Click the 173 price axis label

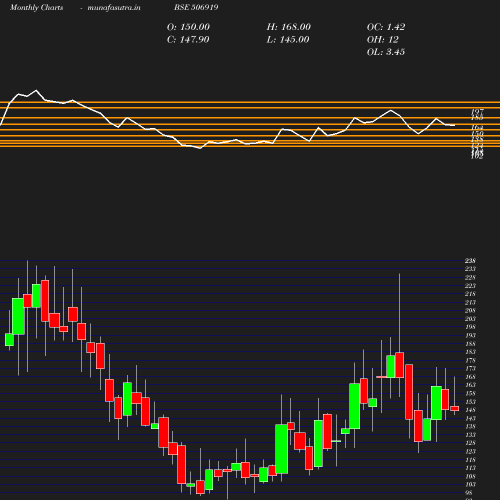[470, 369]
